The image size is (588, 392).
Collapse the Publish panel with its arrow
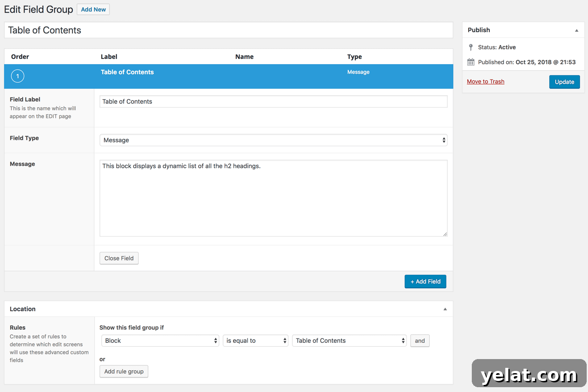(x=577, y=30)
